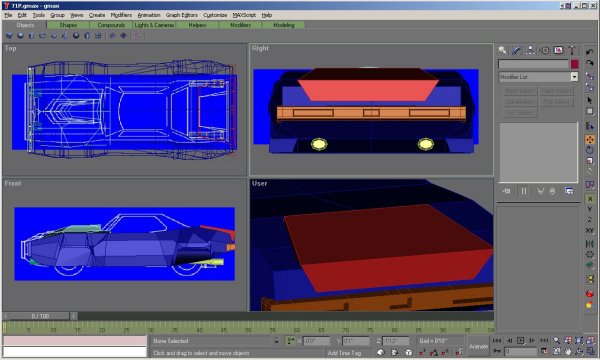This screenshot has height=360, width=600.
Task: Activate the Select and Move tool
Action: pyautogui.click(x=590, y=140)
